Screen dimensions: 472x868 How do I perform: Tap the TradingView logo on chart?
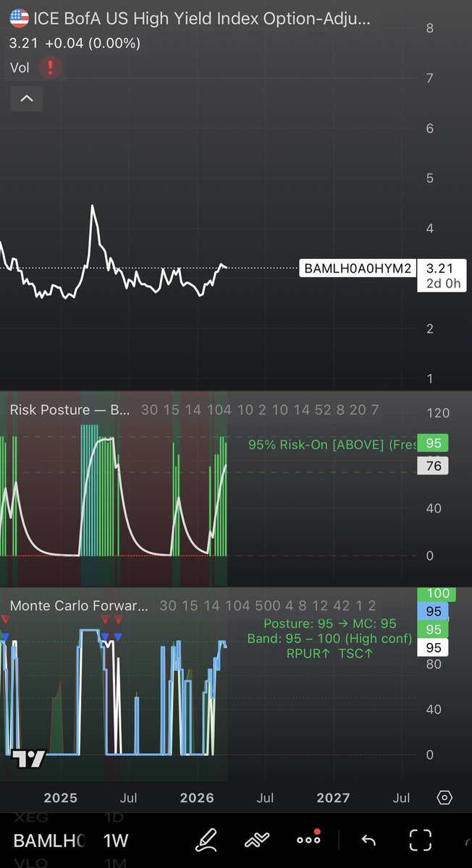(30, 759)
